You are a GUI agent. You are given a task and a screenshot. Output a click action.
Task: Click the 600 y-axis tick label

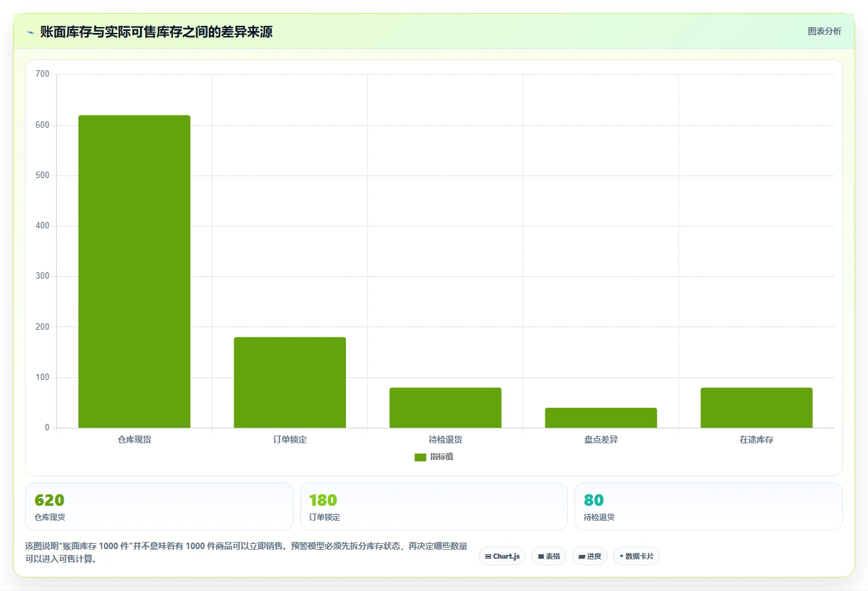click(x=43, y=125)
